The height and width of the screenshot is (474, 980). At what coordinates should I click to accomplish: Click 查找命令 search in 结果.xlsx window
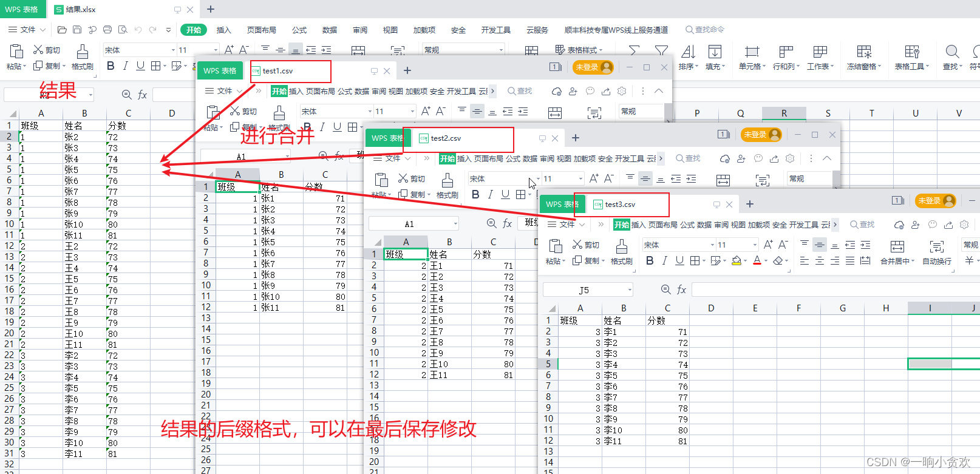[705, 30]
